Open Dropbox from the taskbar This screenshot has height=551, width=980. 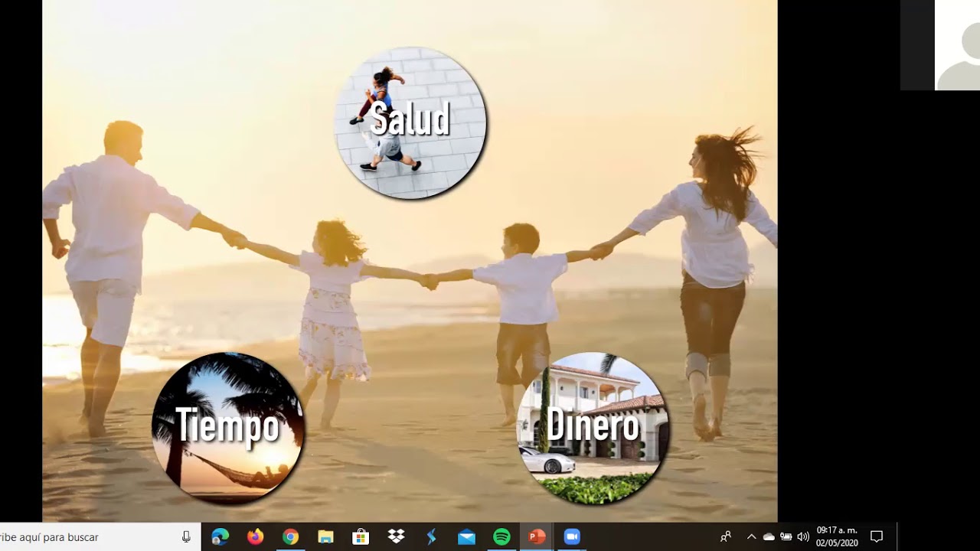(x=396, y=537)
